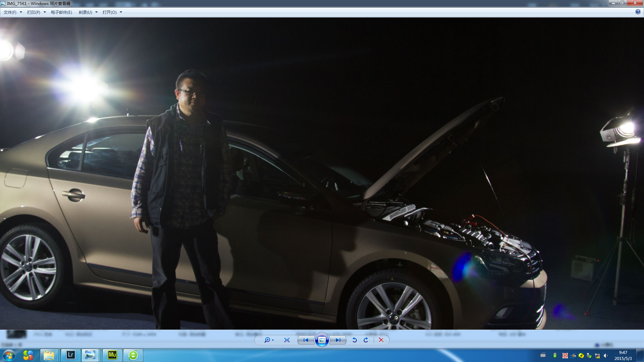This screenshot has height=362, width=644.
Task: Advance to the next photo
Action: (338, 340)
